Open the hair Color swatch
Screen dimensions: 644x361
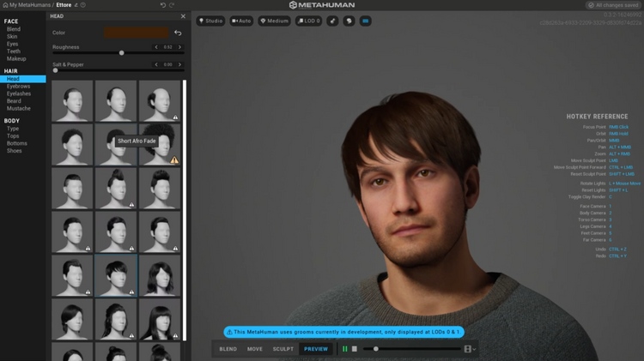pos(136,33)
